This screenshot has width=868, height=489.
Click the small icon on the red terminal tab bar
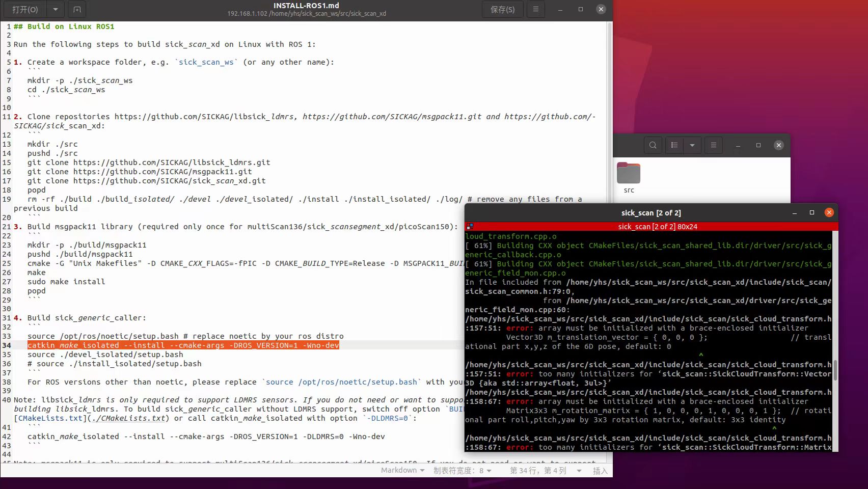tap(470, 227)
